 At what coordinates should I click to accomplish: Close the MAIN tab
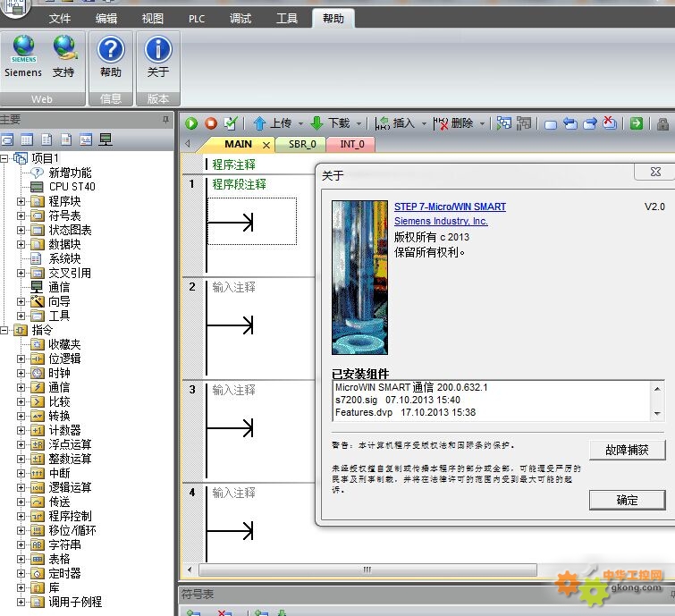(x=266, y=145)
